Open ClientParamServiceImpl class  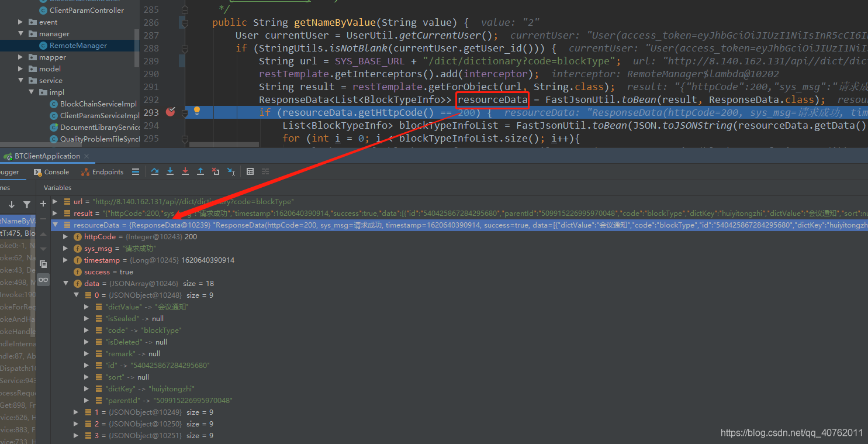pyautogui.click(x=94, y=116)
